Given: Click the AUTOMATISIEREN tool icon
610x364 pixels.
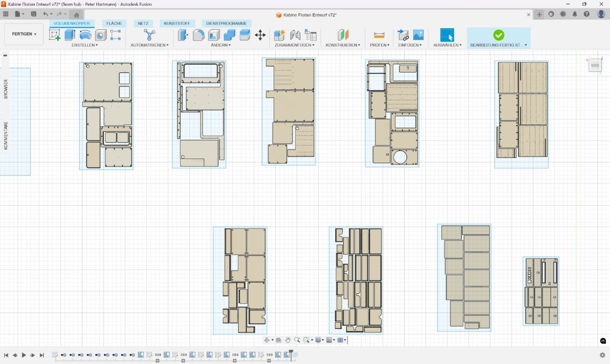Looking at the screenshot, I should pyautogui.click(x=149, y=35).
